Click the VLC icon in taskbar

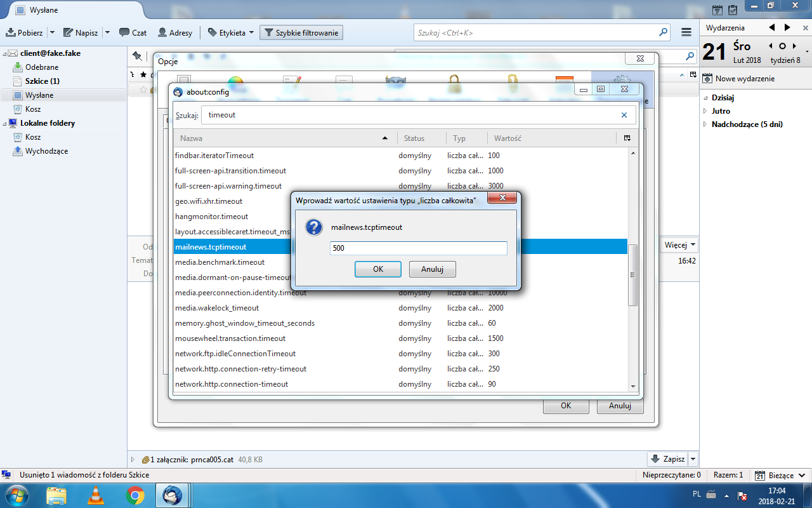[96, 495]
